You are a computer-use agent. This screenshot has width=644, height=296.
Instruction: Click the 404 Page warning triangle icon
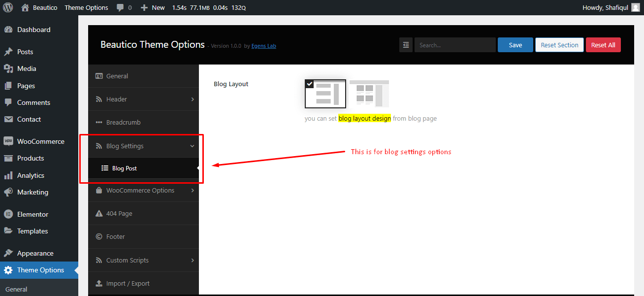pos(99,213)
